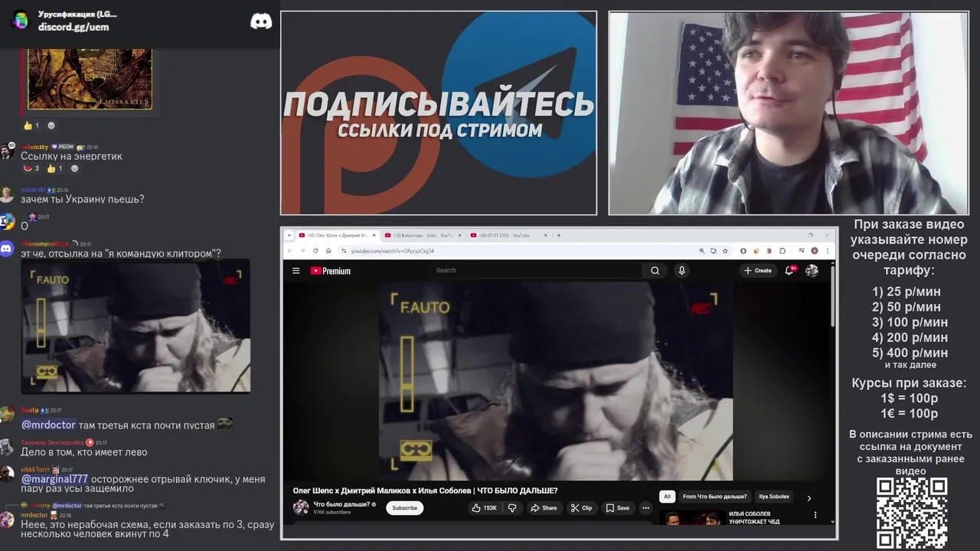Click the browser address bar URL
The image size is (980, 551).
point(393,251)
